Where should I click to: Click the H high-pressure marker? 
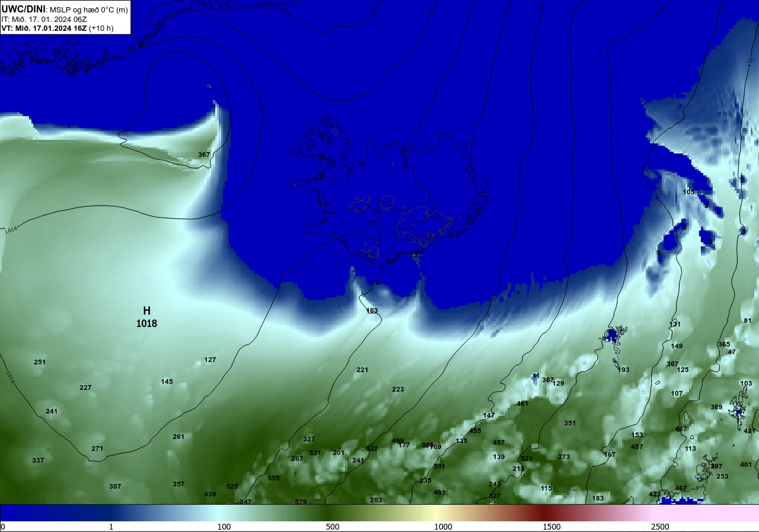point(146,310)
